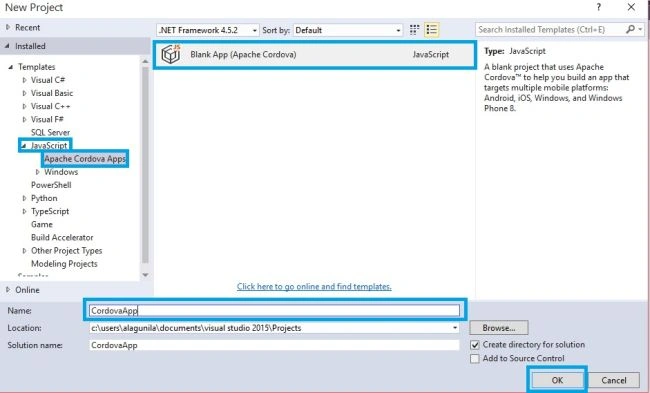Viewport: 650px width, 393px height.
Task: Select Blank App (Apache Cordova) template row
Action: pos(315,55)
